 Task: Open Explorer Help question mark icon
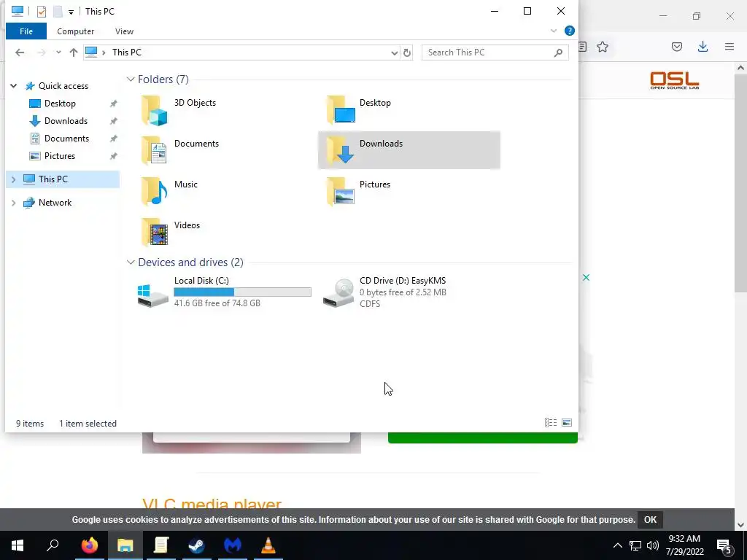(x=569, y=31)
